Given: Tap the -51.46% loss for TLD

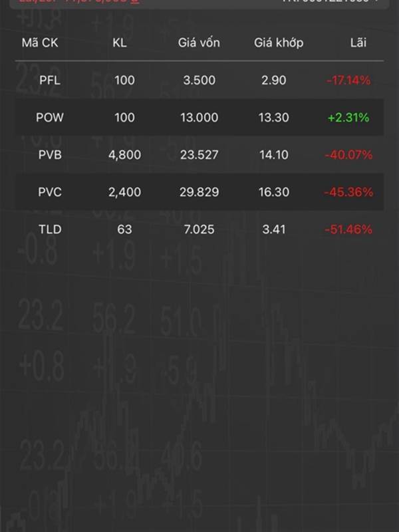Looking at the screenshot, I should tap(348, 229).
